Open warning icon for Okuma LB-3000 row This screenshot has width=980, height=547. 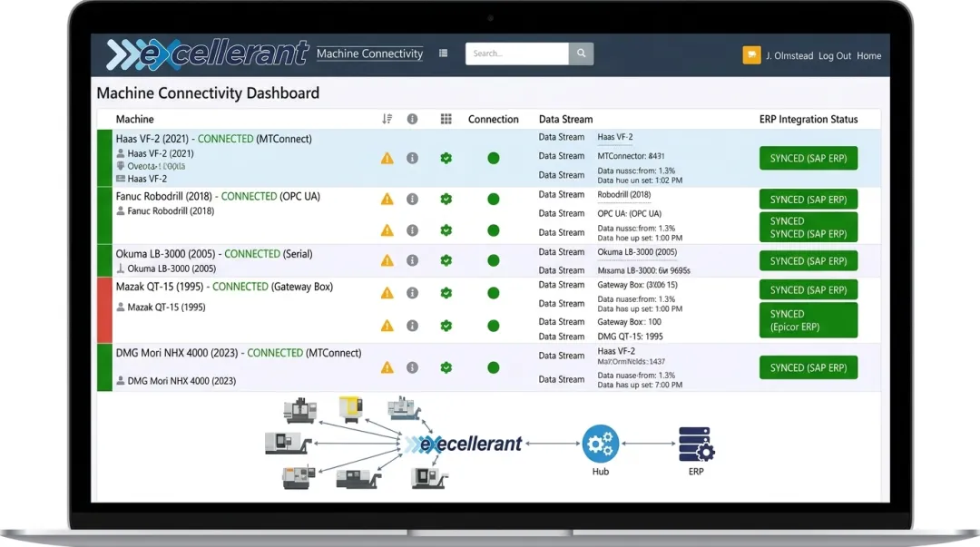(387, 260)
